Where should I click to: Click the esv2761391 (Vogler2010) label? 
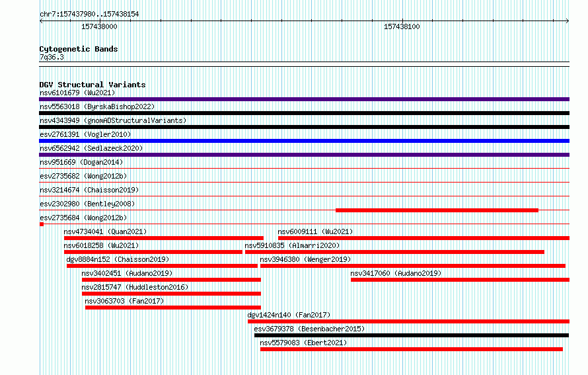click(x=85, y=134)
